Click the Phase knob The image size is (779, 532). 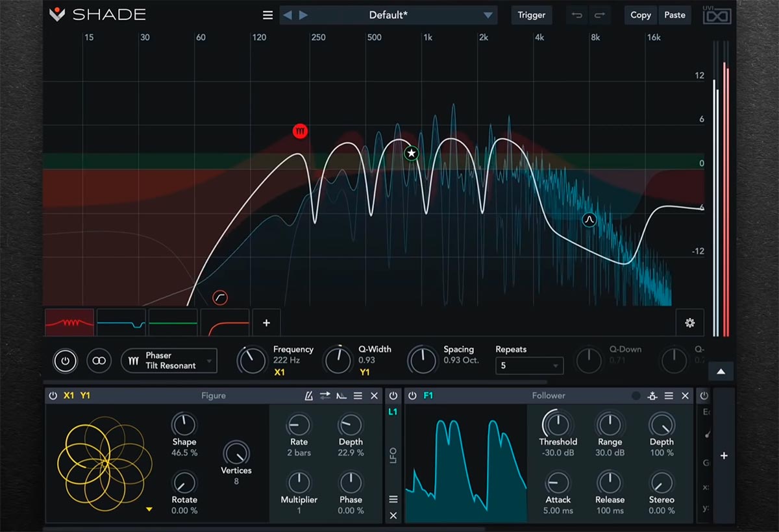[351, 483]
